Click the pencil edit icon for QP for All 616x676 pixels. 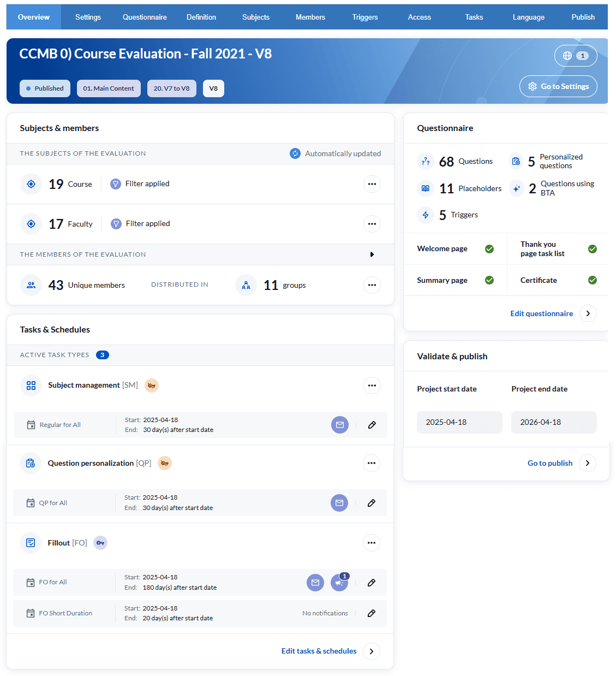coord(371,503)
